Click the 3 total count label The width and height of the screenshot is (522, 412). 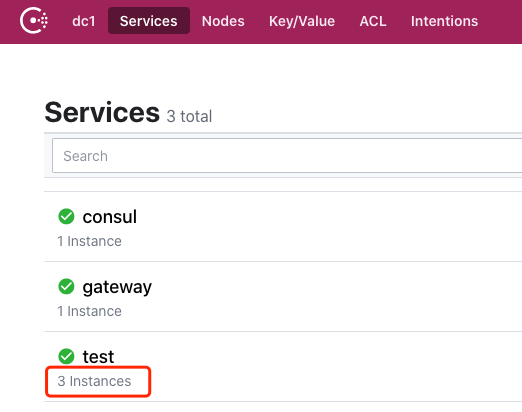click(189, 116)
